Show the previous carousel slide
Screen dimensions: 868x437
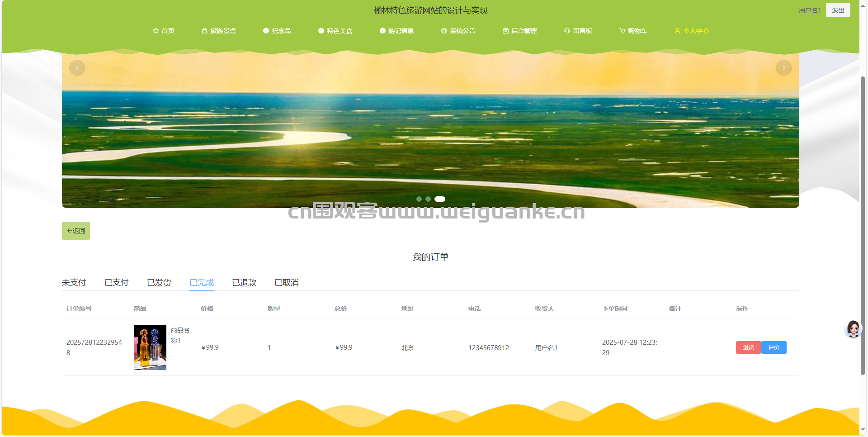click(x=77, y=68)
